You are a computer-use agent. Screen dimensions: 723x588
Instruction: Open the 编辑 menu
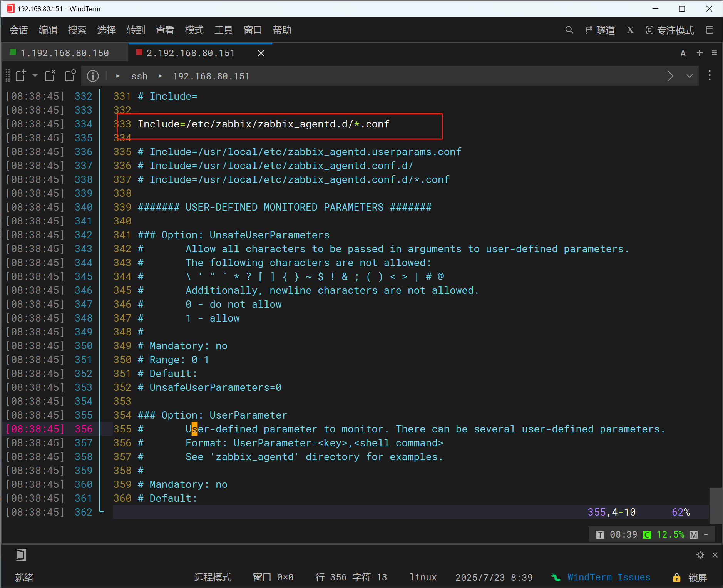click(x=48, y=30)
